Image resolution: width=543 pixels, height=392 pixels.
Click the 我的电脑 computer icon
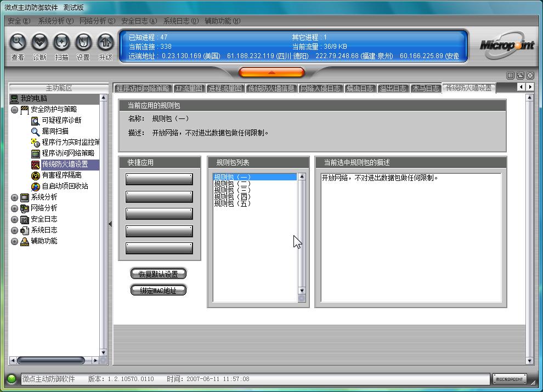14,99
